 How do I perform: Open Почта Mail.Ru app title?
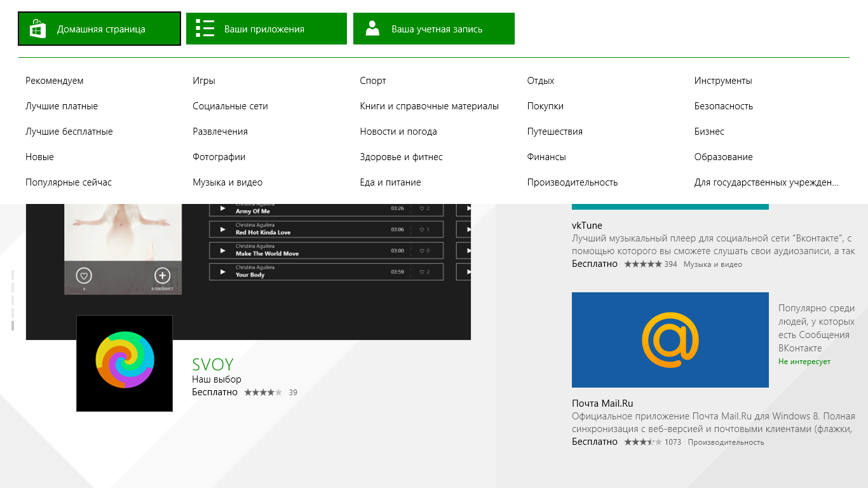tap(602, 403)
